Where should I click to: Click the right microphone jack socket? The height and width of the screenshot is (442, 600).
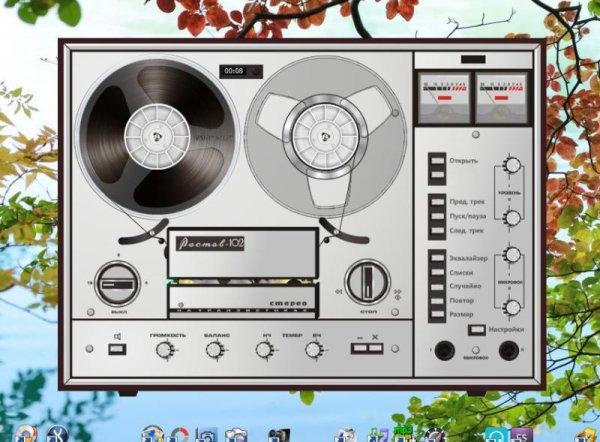click(x=509, y=350)
